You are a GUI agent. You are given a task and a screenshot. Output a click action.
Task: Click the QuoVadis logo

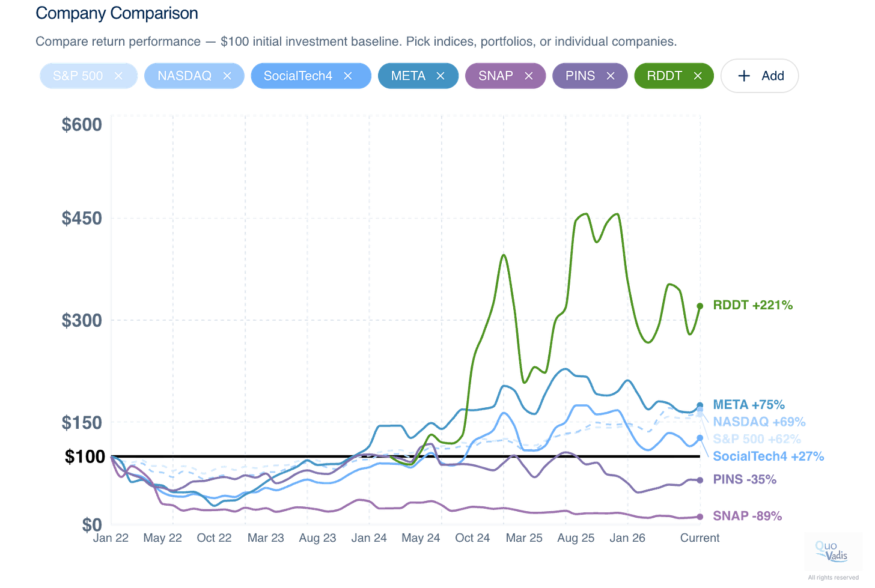pos(831,551)
